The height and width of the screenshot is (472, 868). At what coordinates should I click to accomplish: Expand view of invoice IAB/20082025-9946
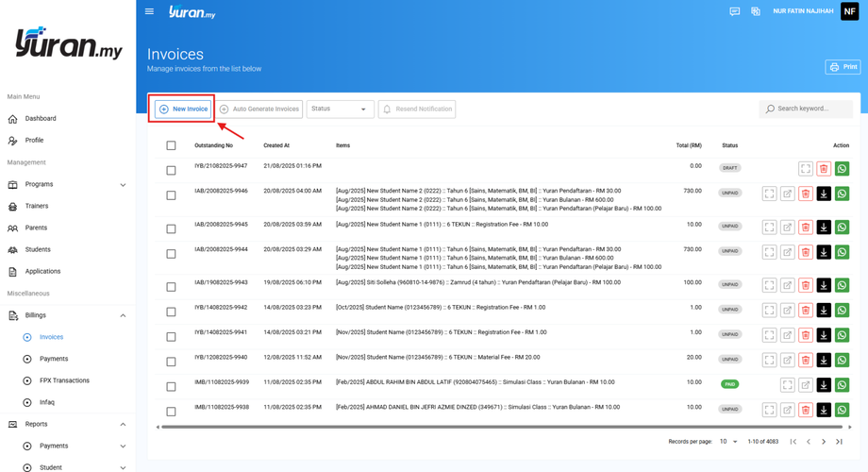point(770,194)
